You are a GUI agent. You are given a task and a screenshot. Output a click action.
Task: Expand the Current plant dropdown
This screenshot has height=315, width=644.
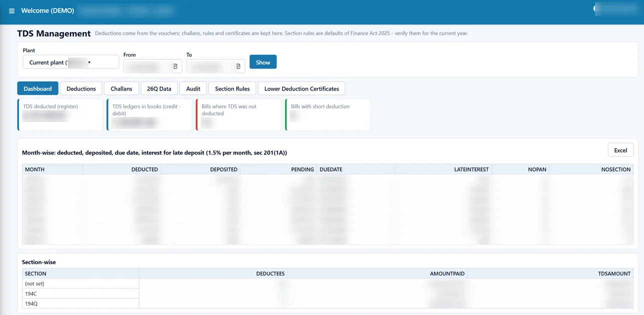point(71,62)
